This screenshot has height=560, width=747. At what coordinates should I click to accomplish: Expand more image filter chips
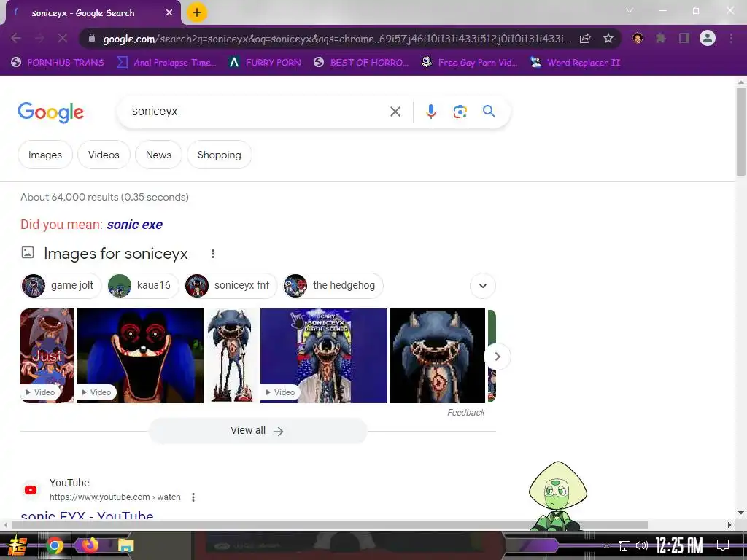coord(483,286)
